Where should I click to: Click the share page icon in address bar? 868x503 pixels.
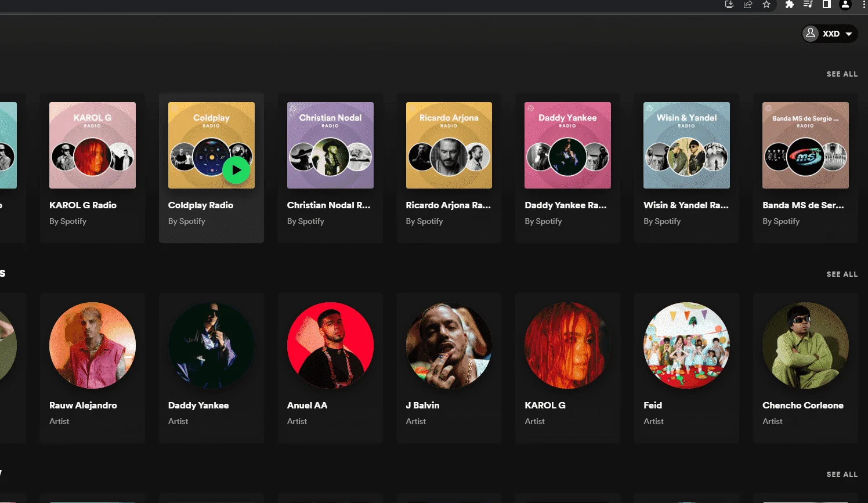tap(748, 5)
